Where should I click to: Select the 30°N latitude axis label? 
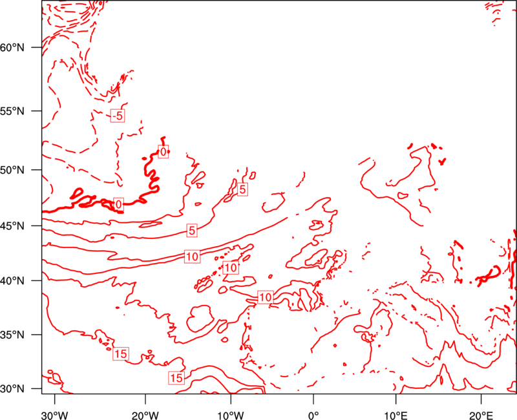pyautogui.click(x=12, y=389)
